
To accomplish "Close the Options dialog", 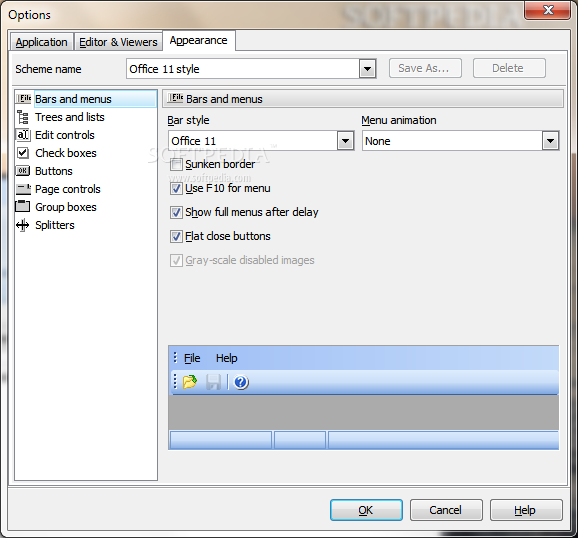I will pos(548,9).
